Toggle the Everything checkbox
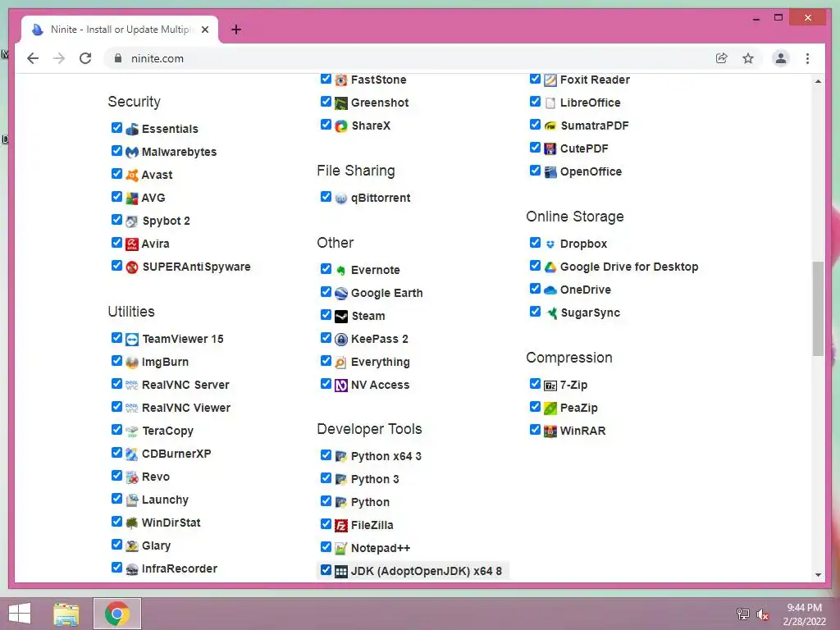Screen dimensions: 840x630 click(x=326, y=361)
